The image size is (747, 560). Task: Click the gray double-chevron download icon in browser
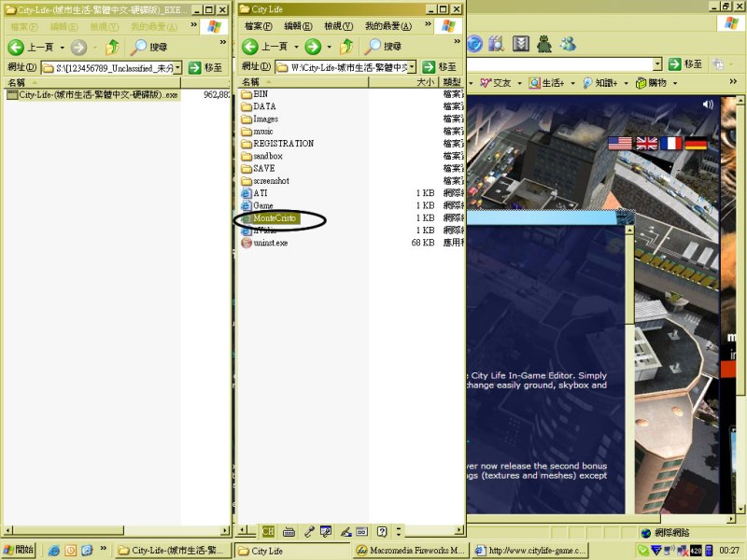521,44
